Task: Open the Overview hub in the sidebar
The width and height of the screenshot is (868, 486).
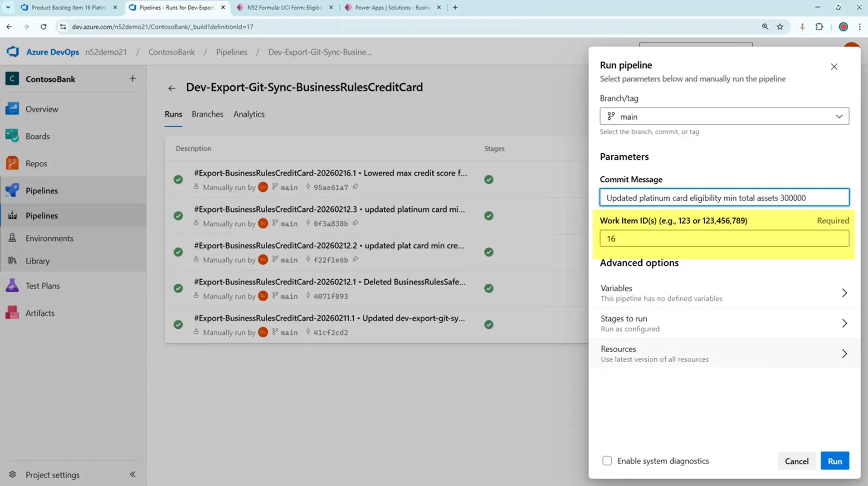Action: [x=42, y=109]
